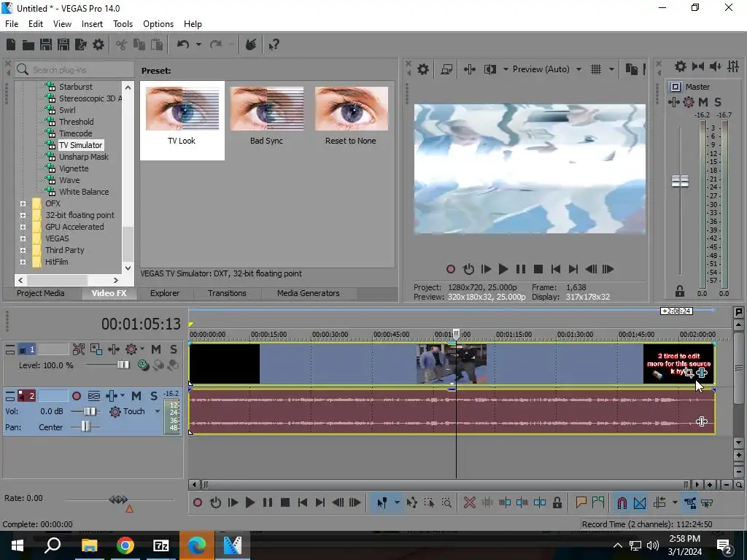Toggle Mute on the Master bus
Image resolution: width=747 pixels, height=560 pixels.
click(703, 102)
